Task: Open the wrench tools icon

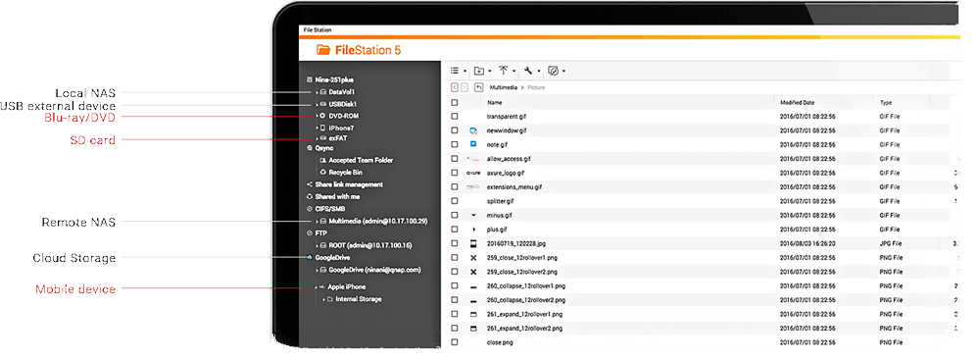Action: [528, 71]
